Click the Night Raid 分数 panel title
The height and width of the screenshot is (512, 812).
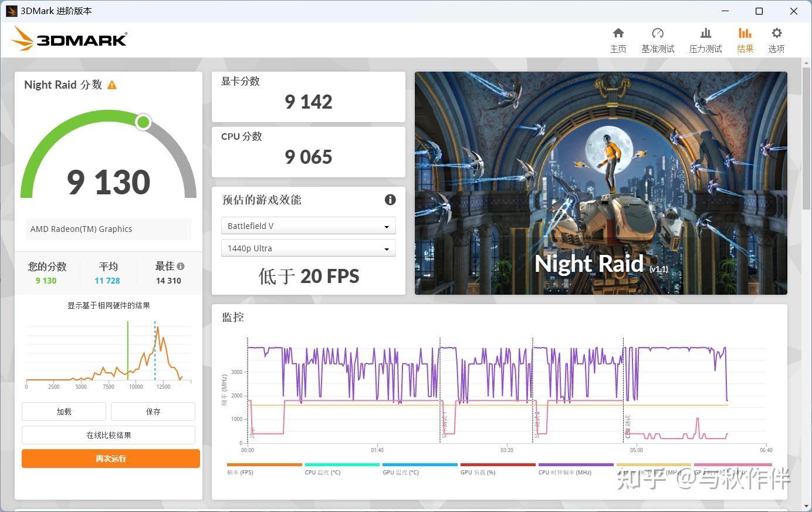click(63, 85)
